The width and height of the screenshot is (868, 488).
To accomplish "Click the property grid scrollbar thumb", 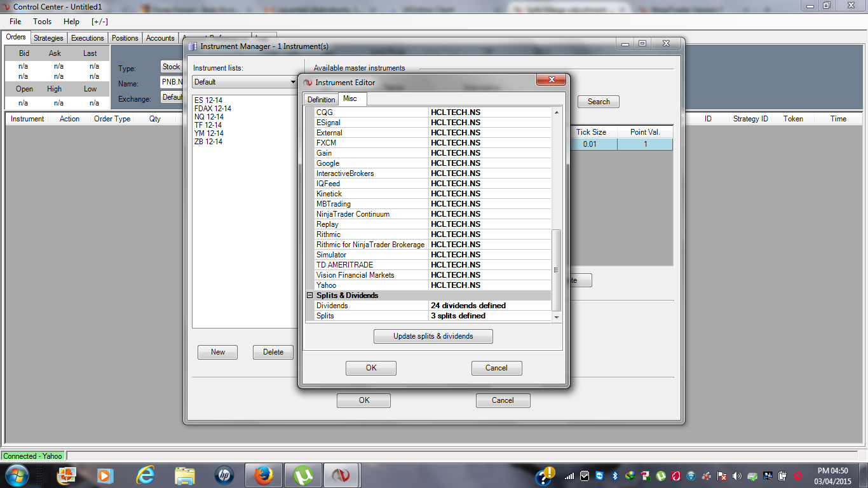I will (x=557, y=270).
